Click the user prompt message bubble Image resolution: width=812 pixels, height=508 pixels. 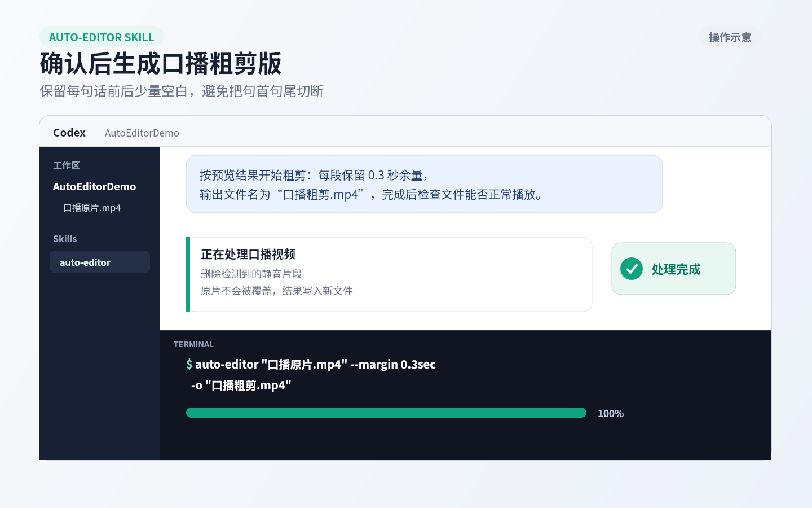point(424,184)
